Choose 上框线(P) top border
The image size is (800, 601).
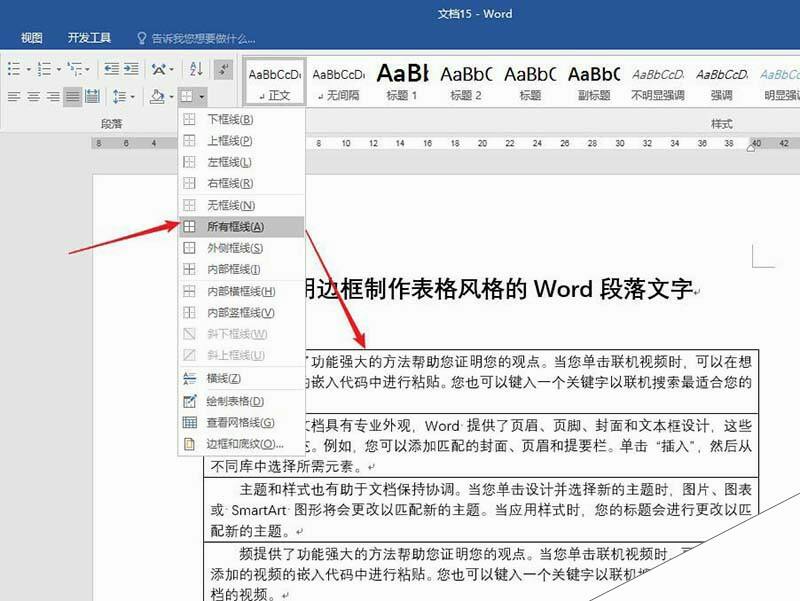tap(242, 140)
